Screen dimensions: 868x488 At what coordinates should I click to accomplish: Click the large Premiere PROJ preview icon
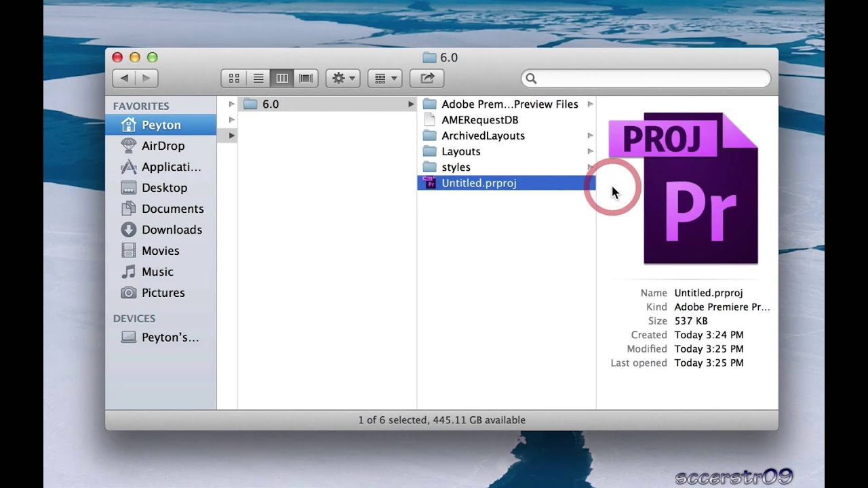(x=683, y=188)
